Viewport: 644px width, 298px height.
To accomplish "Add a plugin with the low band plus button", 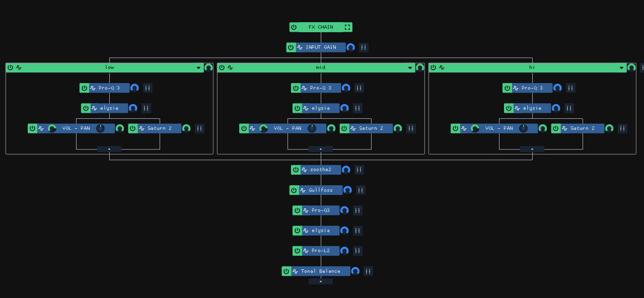I will pos(109,149).
